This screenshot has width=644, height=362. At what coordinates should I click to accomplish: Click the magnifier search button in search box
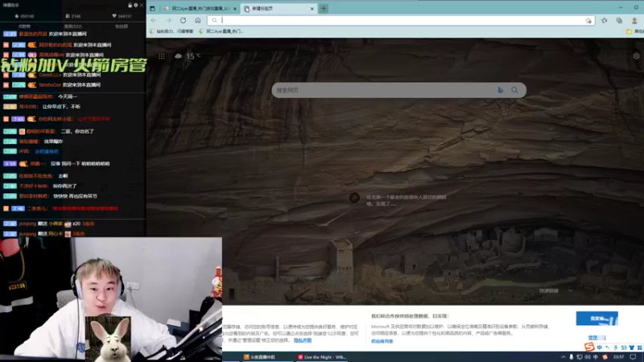pos(514,90)
